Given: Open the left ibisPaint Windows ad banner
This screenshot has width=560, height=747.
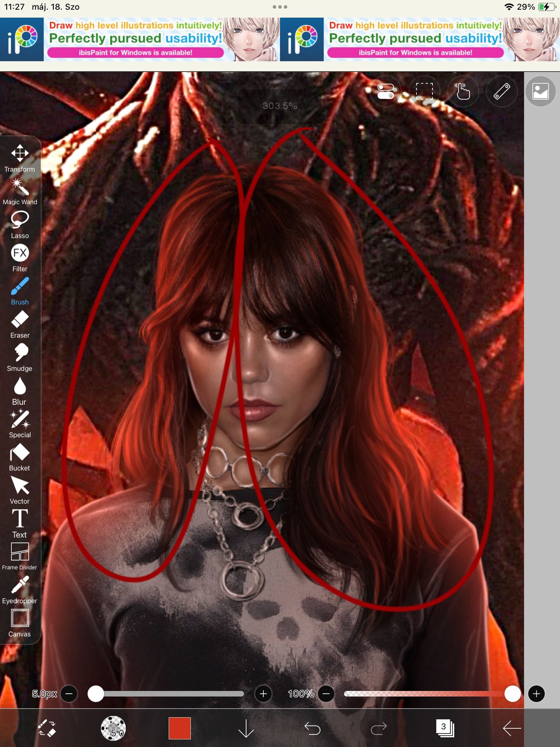Looking at the screenshot, I should pyautogui.click(x=140, y=39).
